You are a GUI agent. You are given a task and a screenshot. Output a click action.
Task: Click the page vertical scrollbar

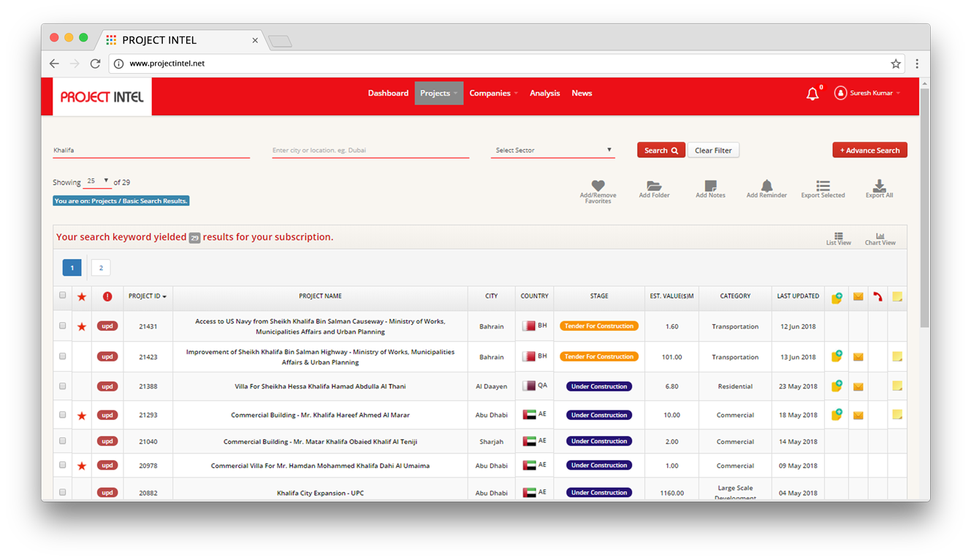click(924, 208)
